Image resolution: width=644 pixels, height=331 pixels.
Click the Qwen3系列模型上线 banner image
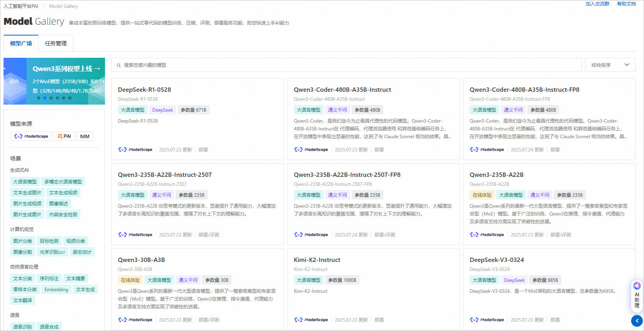click(x=66, y=81)
